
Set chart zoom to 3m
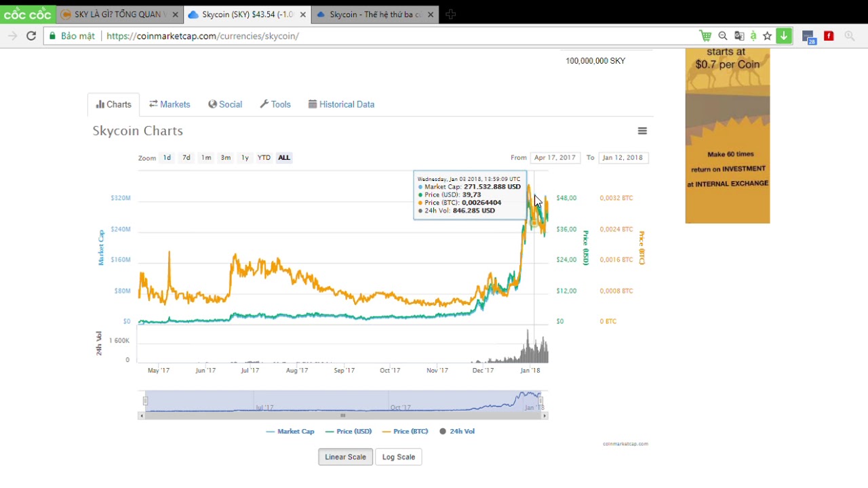pyautogui.click(x=226, y=157)
